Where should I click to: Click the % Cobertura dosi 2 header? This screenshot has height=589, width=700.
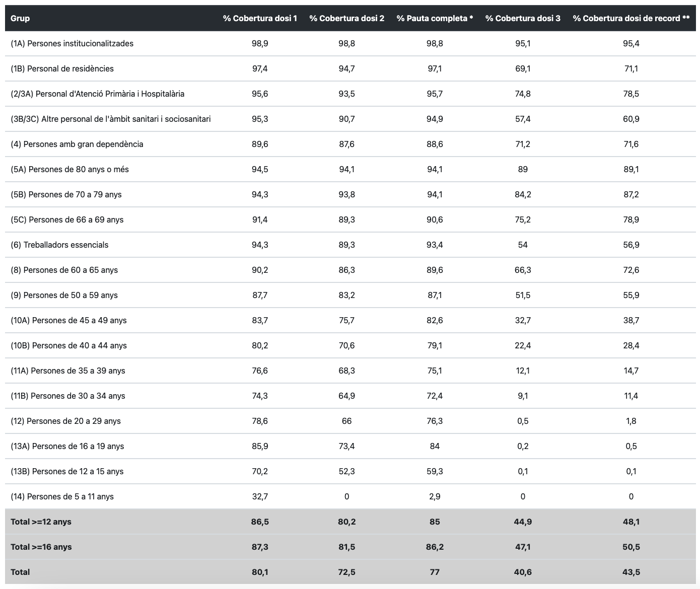pos(346,18)
